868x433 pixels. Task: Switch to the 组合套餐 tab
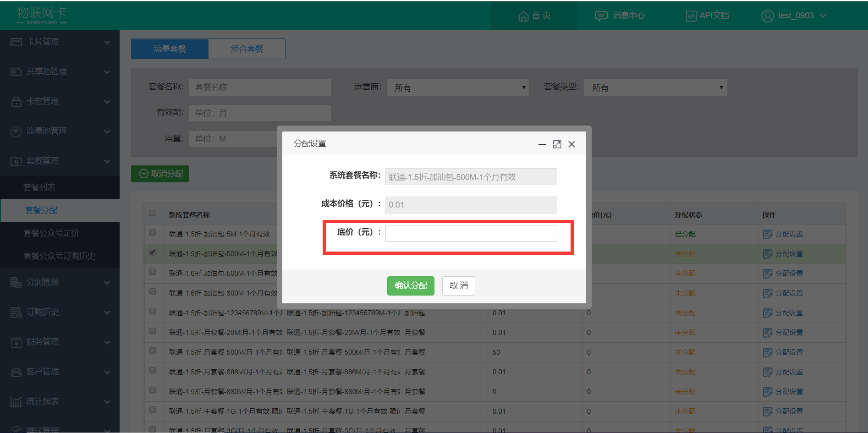click(x=247, y=49)
